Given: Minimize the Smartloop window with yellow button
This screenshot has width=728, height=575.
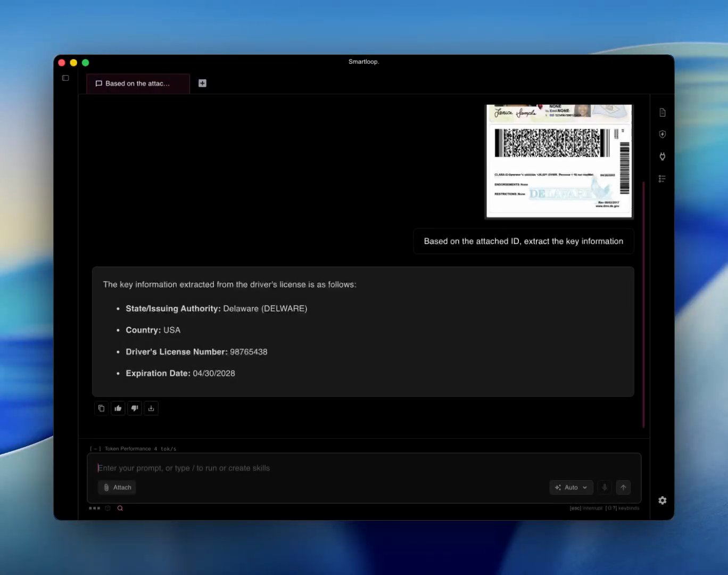Looking at the screenshot, I should (73, 63).
